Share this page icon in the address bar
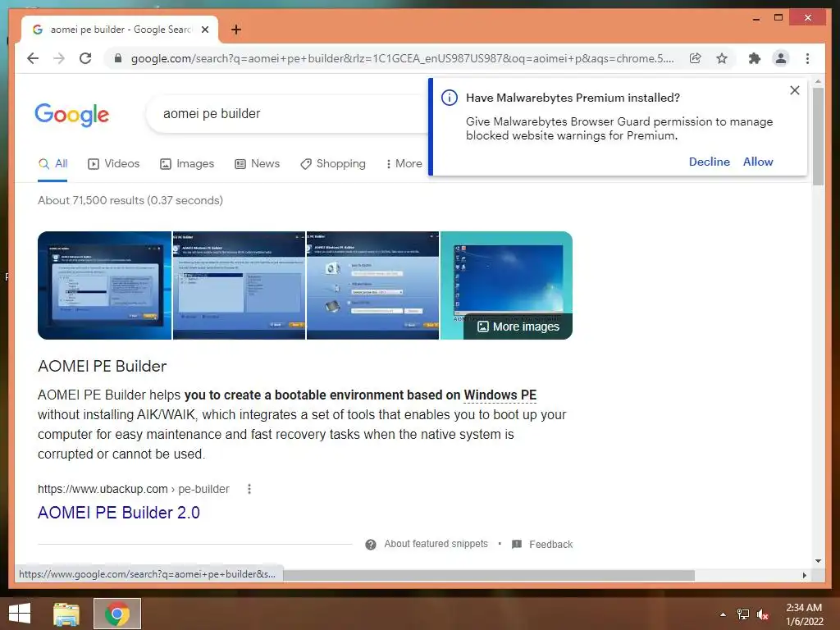 (x=696, y=58)
